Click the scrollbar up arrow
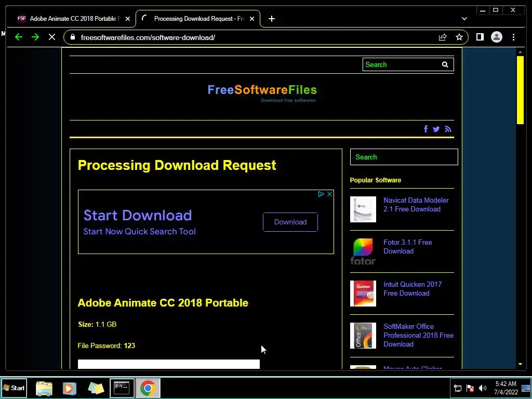Viewport: 532px width, 399px height. pyautogui.click(x=520, y=52)
